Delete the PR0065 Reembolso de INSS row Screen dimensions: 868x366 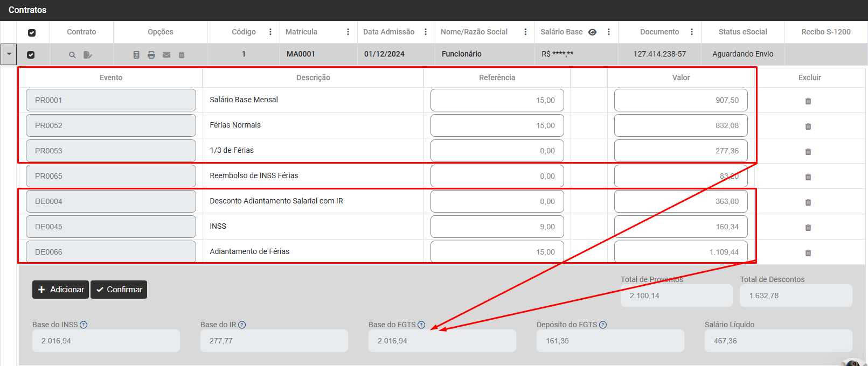pos(808,177)
